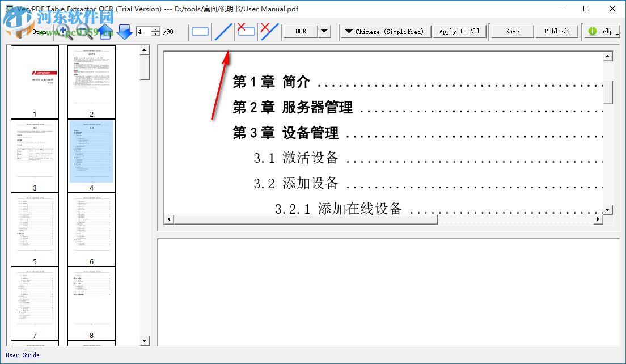Go to next page with blue down arrow

tap(124, 32)
